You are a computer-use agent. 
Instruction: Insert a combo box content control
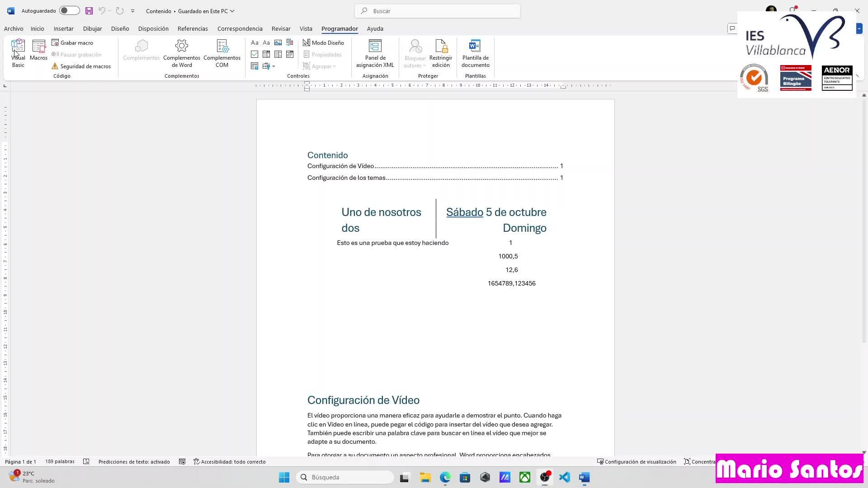coord(266,54)
